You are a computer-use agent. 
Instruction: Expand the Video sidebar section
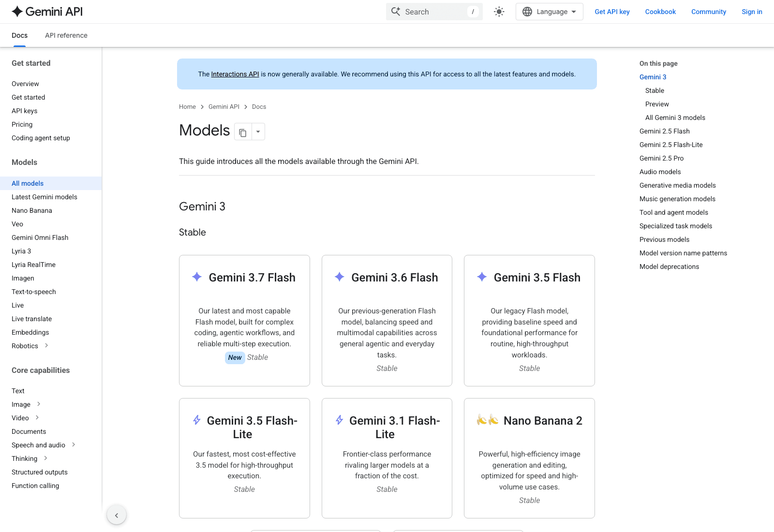click(37, 417)
